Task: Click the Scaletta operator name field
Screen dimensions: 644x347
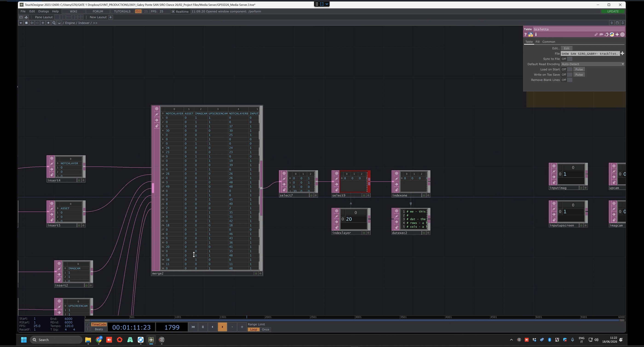Action: [x=579, y=29]
